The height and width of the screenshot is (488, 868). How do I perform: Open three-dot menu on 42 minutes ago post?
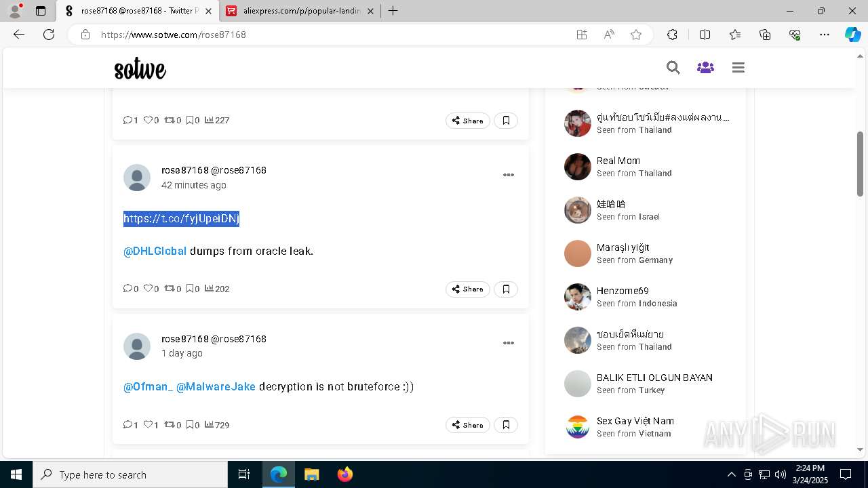508,175
